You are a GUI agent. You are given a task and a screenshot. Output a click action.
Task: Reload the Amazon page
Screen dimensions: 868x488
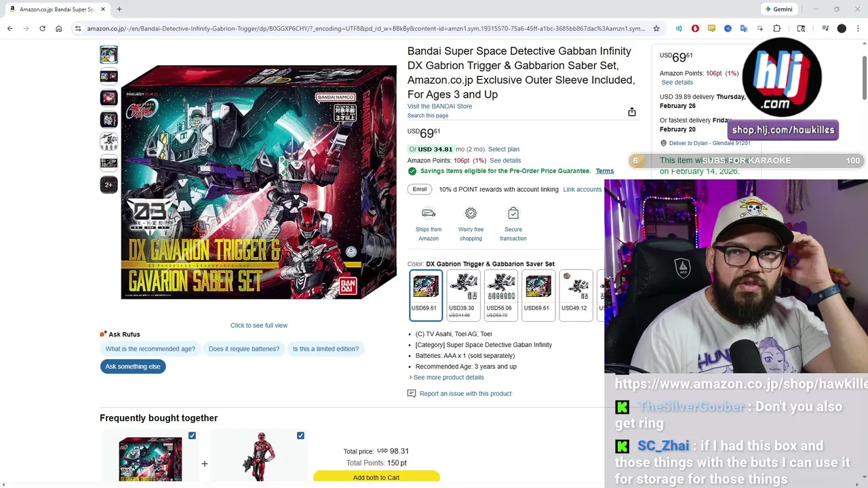tap(42, 28)
